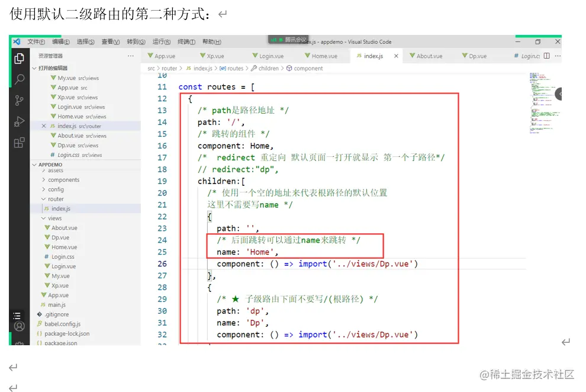586x392 pixels.
Task: Switch to the Login.vue tab
Action: 272,56
